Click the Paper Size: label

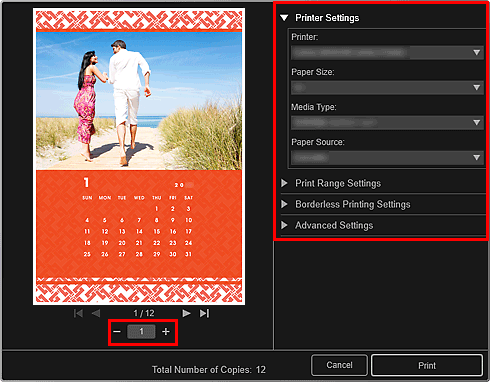(313, 72)
